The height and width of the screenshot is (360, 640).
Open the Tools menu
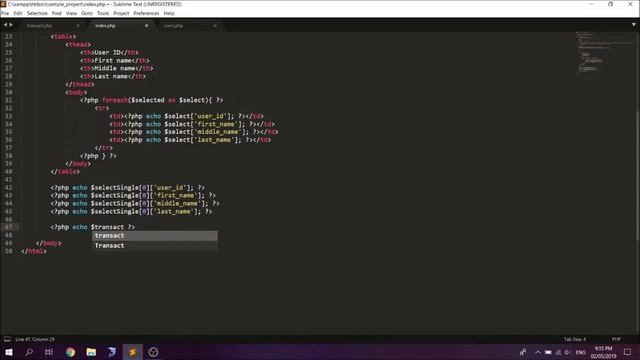coord(103,13)
